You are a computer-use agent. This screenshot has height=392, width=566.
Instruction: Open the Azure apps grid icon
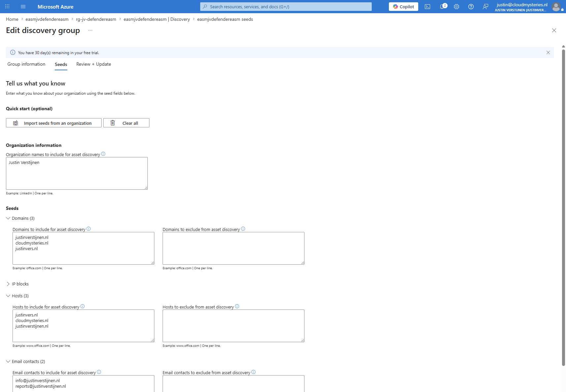7,7
